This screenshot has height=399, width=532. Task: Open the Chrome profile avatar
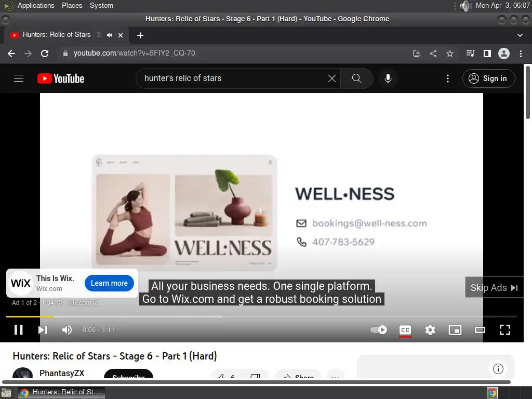(503, 54)
